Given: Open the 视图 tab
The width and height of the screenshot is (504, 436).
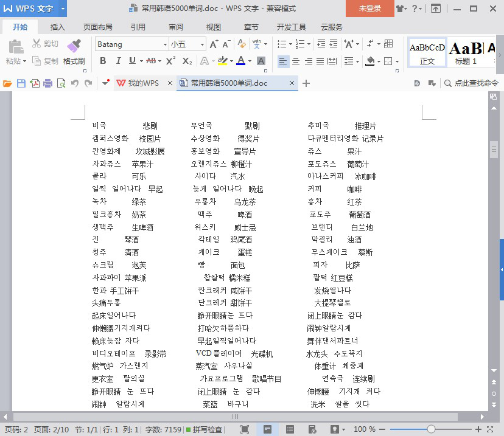Looking at the screenshot, I should [x=214, y=27].
